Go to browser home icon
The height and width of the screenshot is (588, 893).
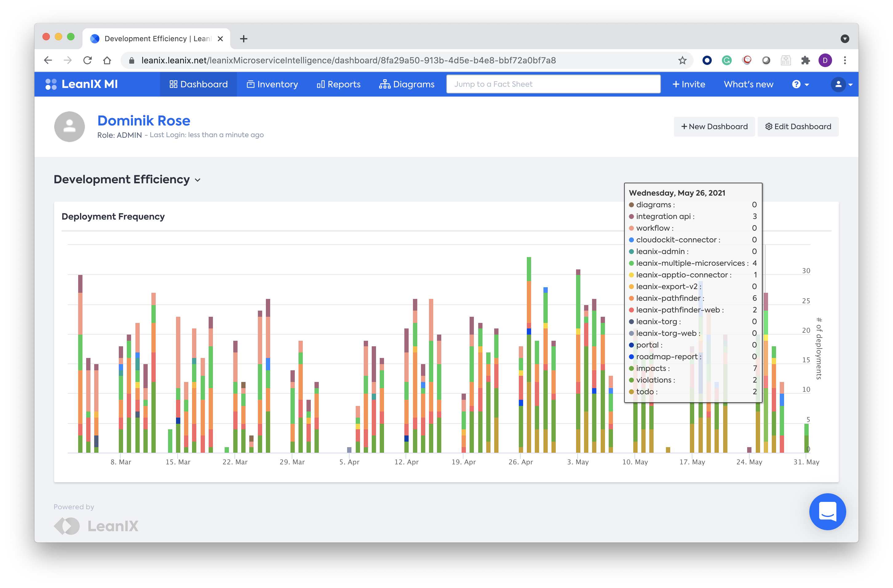coord(107,60)
